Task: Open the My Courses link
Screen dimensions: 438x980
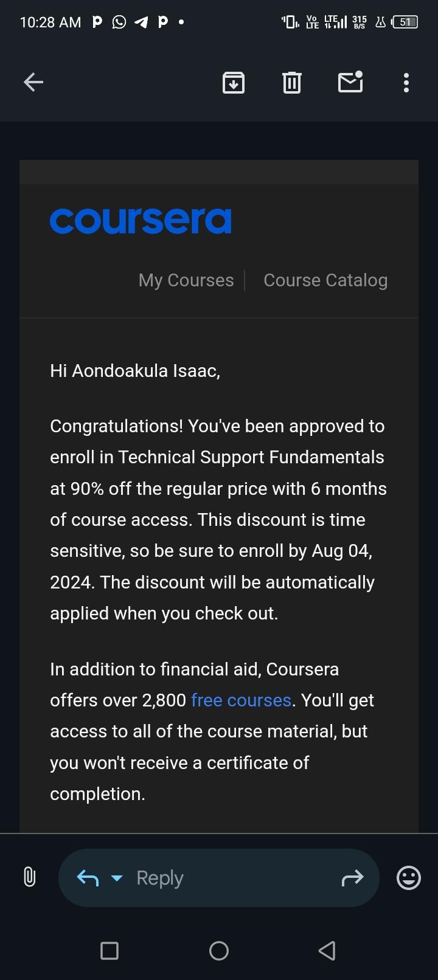Action: point(186,280)
